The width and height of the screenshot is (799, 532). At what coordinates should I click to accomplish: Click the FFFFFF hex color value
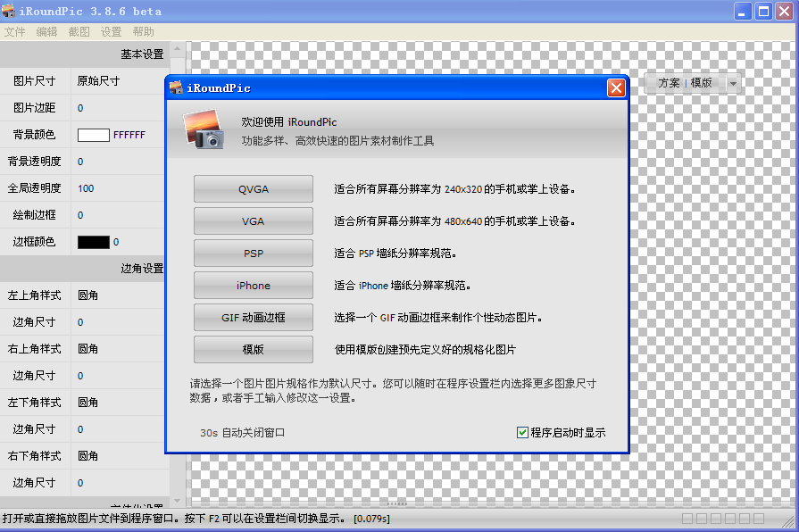click(129, 135)
